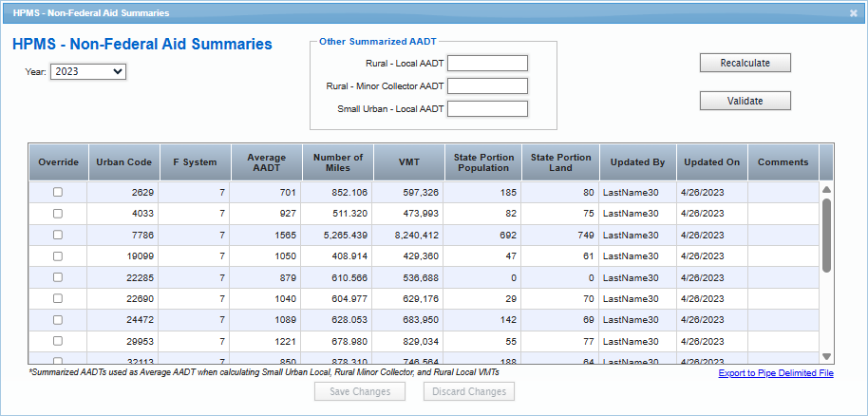Check Override box for urban code 22690
Image resolution: width=868 pixels, height=416 pixels.
click(x=58, y=298)
